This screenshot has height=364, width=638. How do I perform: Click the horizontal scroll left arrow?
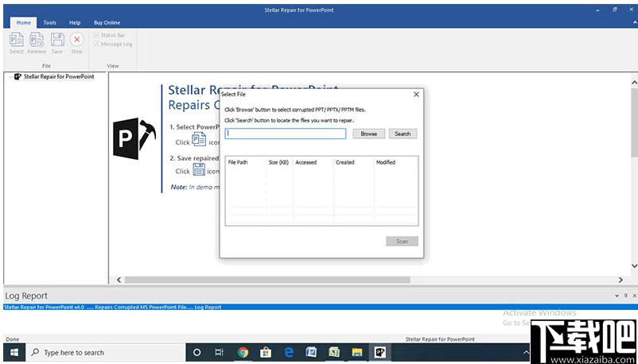coord(119,281)
